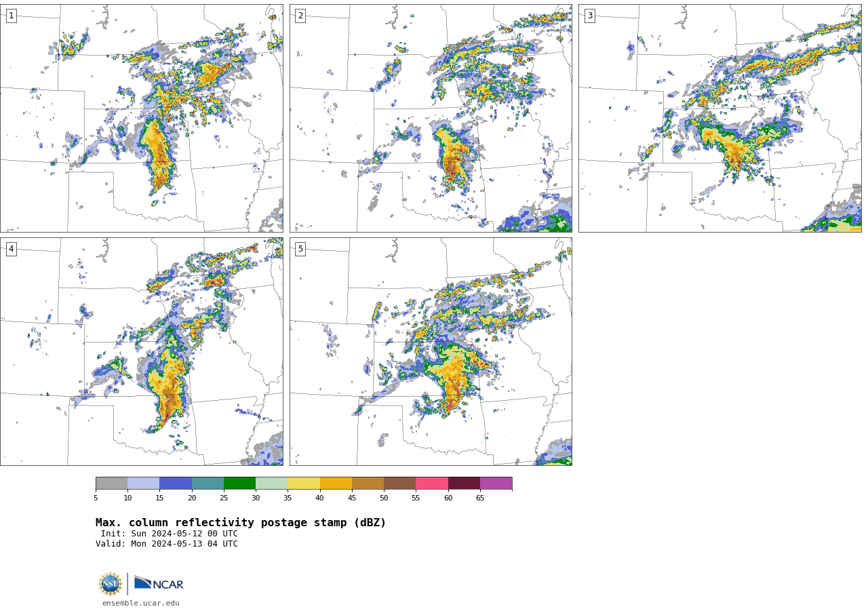Click the Valid: Mon 2024-05-13 04 UTC text
This screenshot has height=611, width=868.
point(167,544)
